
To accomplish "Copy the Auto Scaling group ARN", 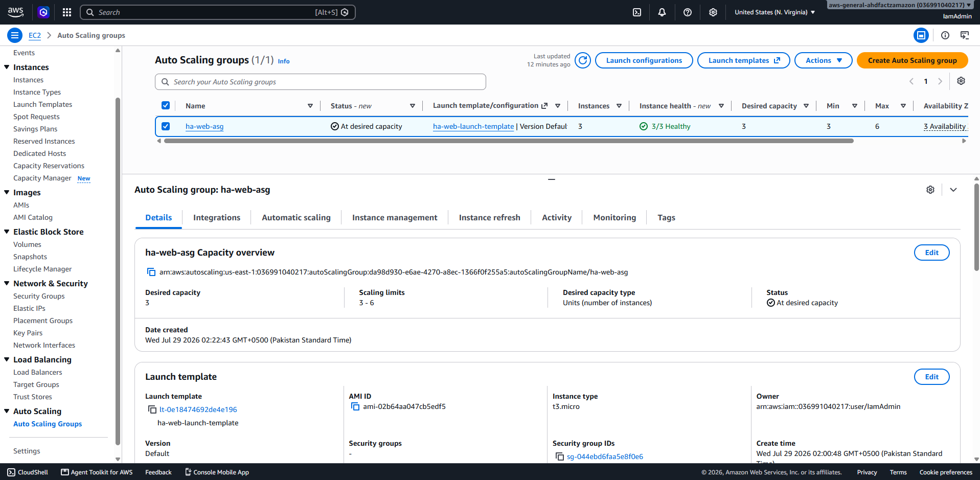I will click(151, 272).
